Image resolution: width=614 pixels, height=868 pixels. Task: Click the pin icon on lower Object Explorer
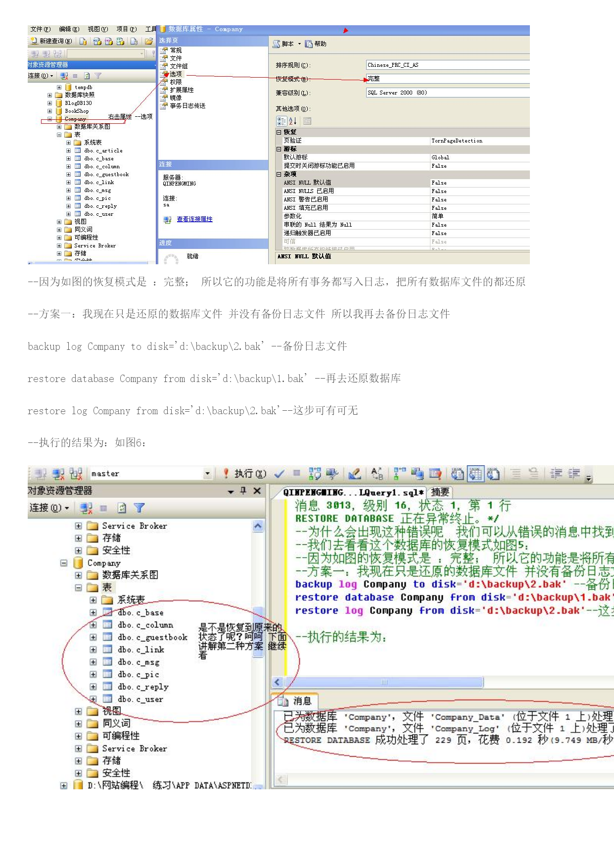pyautogui.click(x=243, y=491)
